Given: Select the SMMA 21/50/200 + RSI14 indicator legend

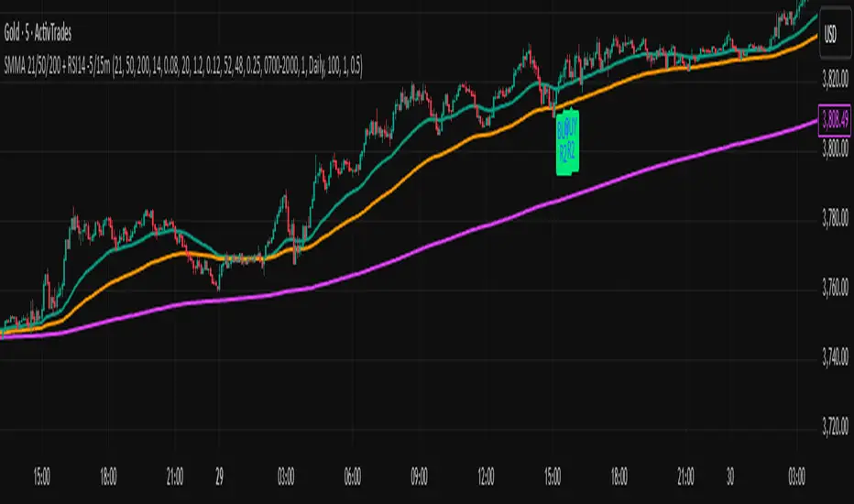Looking at the screenshot, I should click(x=183, y=67).
